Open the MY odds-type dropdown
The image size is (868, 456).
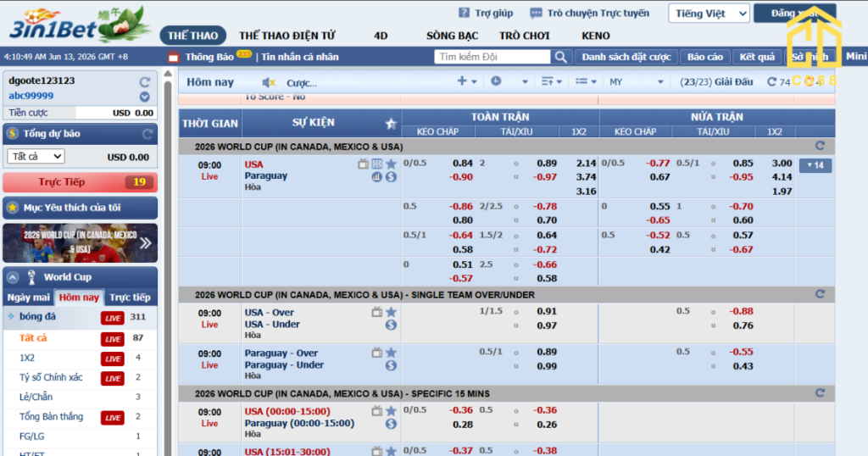pos(636,82)
